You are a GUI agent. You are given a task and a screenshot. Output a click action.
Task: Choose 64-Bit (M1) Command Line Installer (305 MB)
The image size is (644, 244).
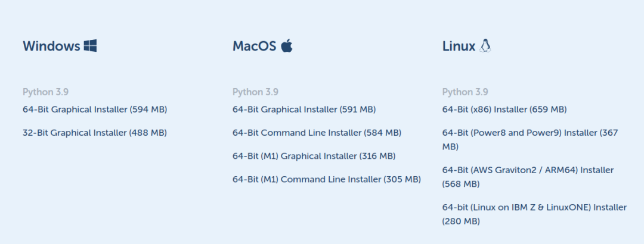coord(327,180)
